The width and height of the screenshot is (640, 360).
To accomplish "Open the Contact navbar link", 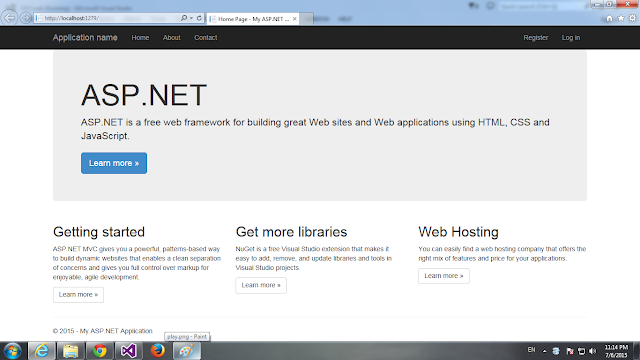I will (206, 38).
